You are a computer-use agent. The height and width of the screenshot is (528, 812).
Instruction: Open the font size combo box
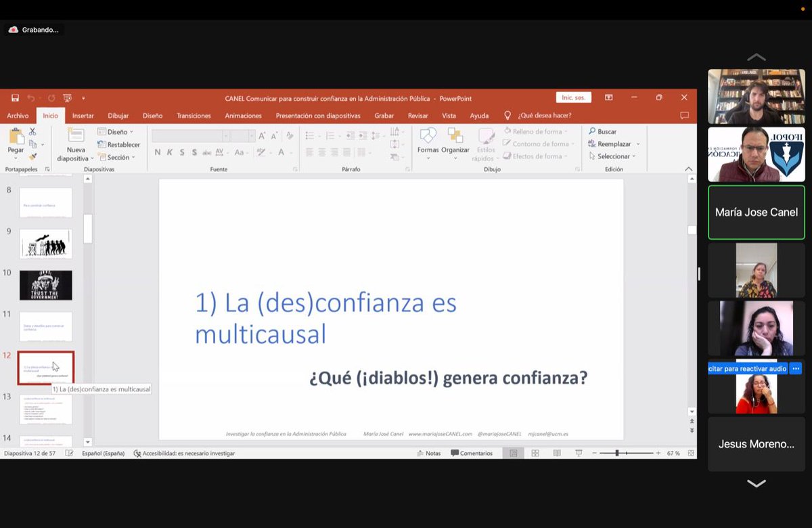(x=242, y=136)
